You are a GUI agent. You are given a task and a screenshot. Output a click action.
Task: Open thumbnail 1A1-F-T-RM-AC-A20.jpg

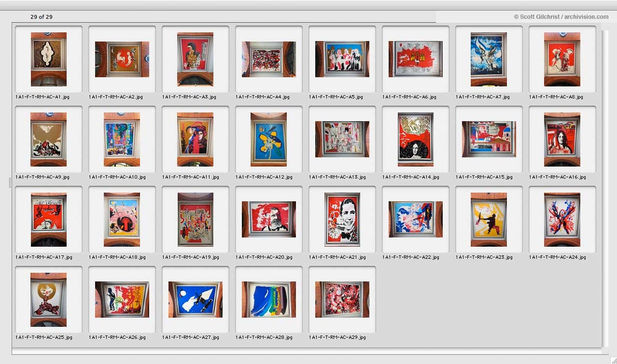tap(269, 220)
